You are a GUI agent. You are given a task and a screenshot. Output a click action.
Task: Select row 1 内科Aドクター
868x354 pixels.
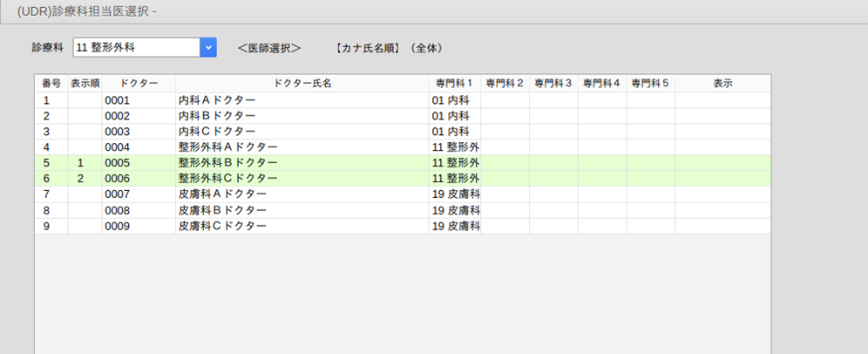coord(403,100)
